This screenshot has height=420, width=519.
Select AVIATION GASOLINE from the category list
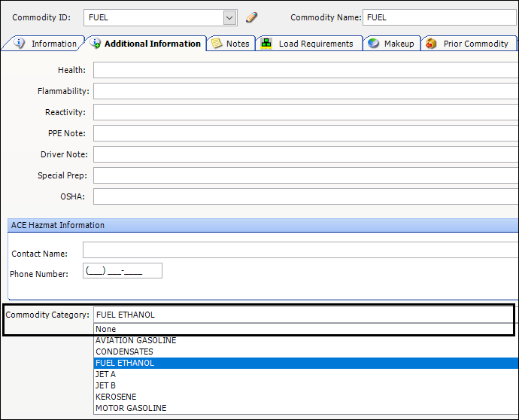pos(135,340)
